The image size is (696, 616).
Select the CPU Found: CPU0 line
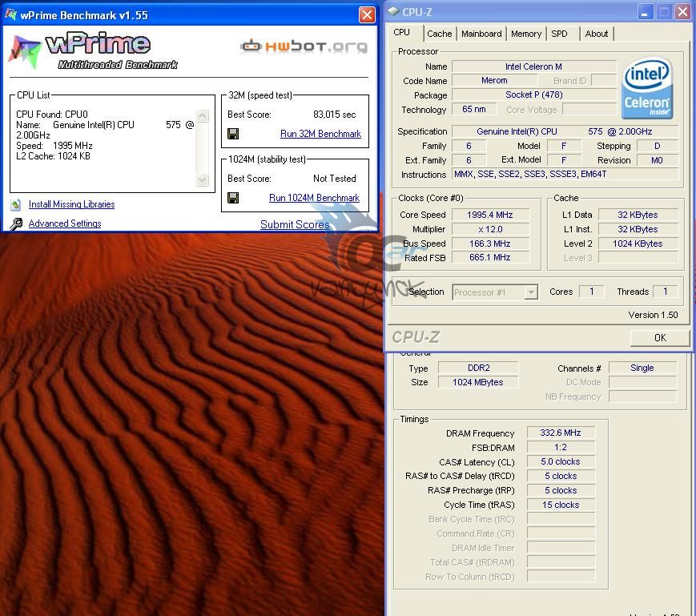52,115
